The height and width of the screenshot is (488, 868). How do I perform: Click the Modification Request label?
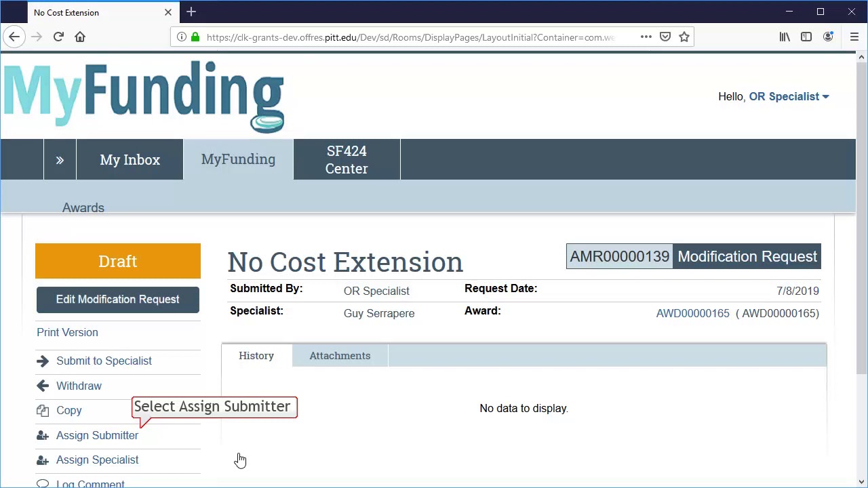coord(747,256)
